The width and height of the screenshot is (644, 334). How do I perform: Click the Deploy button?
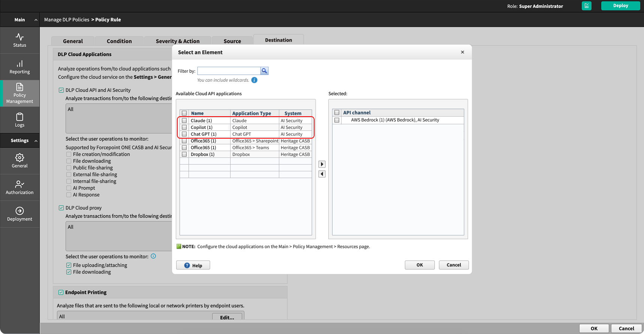tap(620, 6)
